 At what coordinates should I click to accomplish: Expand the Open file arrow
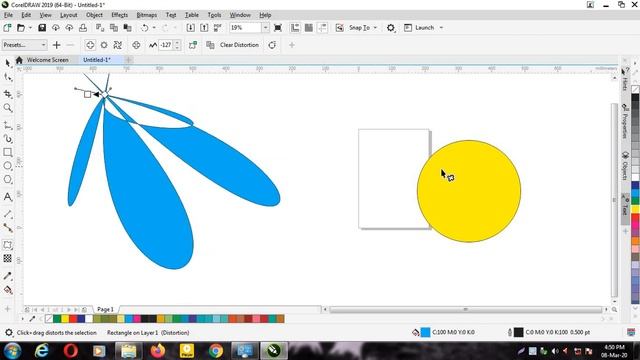[30, 28]
